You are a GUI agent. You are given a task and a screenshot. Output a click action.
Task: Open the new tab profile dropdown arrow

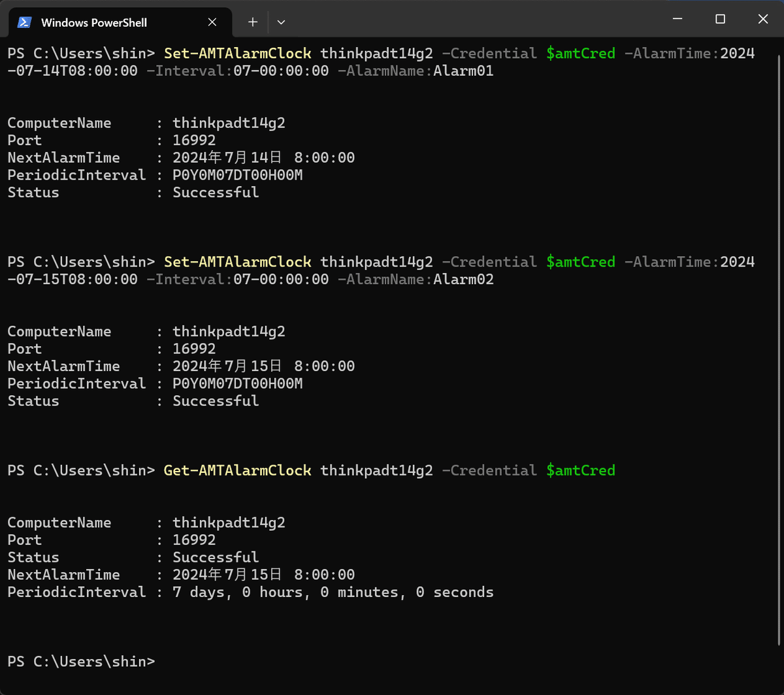(281, 22)
